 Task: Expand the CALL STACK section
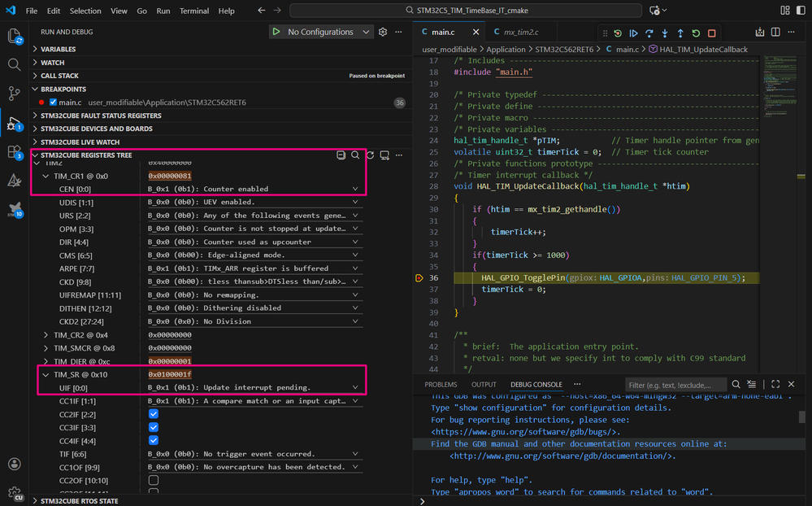[59, 76]
